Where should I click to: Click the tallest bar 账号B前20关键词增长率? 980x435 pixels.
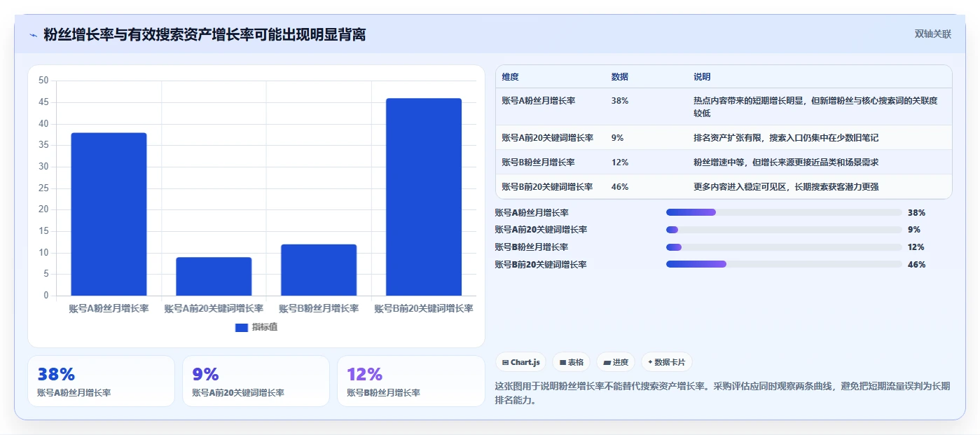coord(424,197)
